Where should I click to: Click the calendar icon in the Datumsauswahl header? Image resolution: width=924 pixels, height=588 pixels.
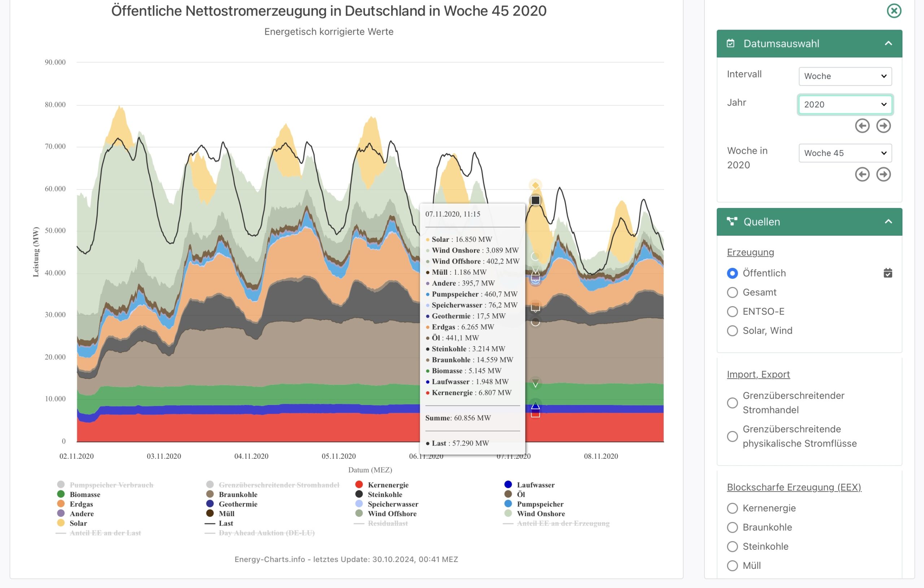coord(731,43)
